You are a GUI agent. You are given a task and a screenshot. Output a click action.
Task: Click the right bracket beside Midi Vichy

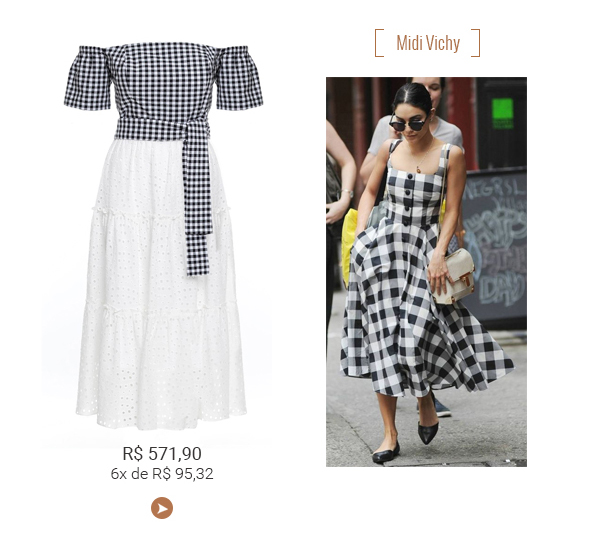point(476,43)
